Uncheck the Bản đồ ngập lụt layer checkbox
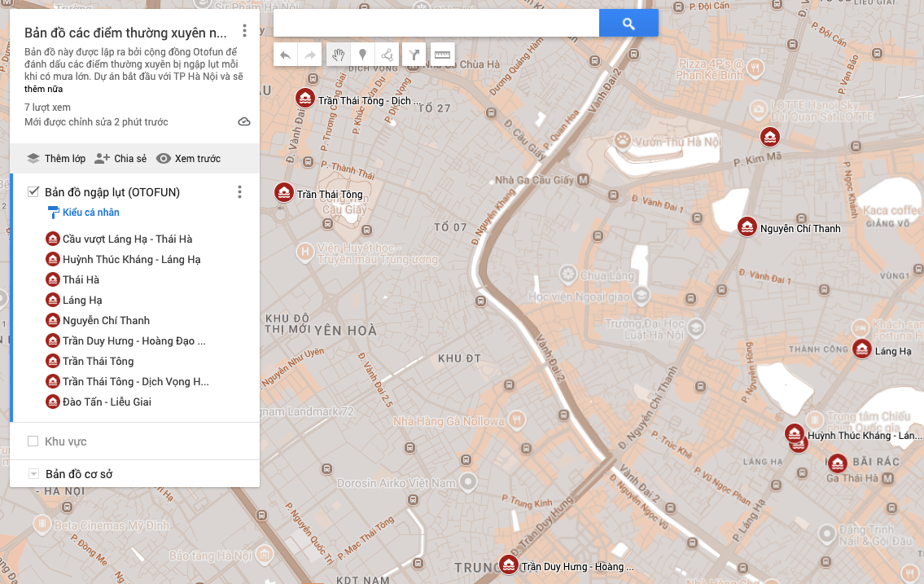Screen dimensions: 924x584 (x=33, y=192)
